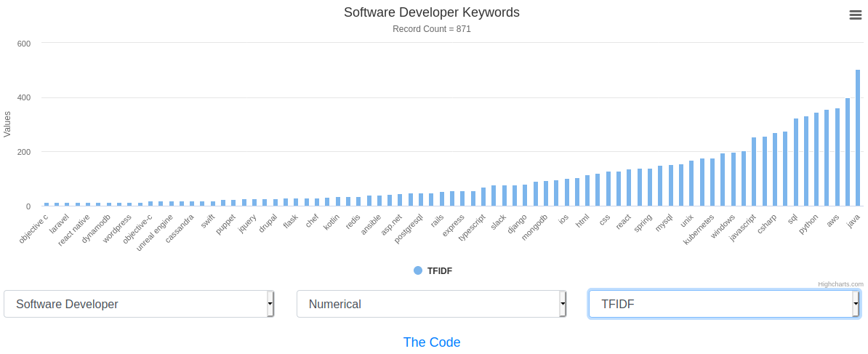Screen dimensions: 868x354
Task: Click the mongodb x-axis label
Action: point(534,227)
